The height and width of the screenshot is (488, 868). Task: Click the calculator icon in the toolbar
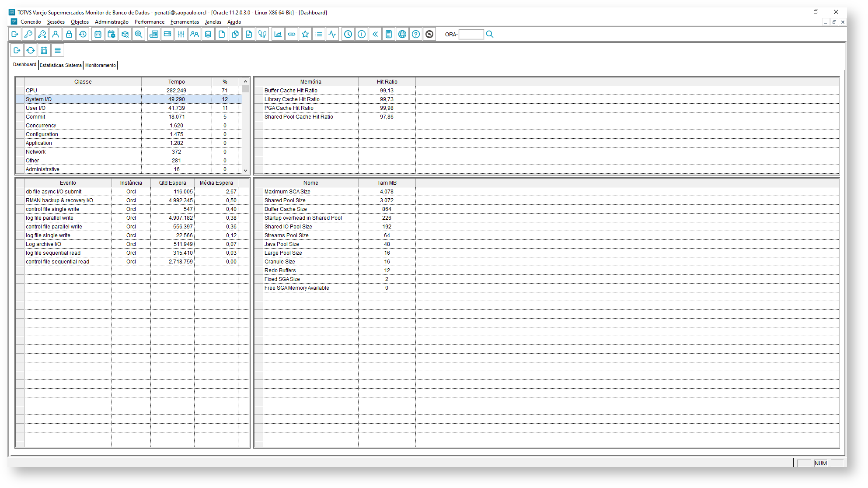click(389, 34)
